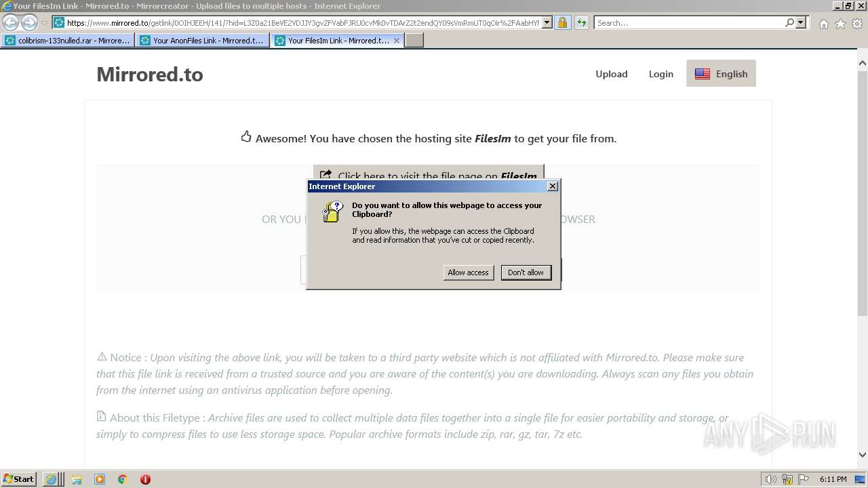Click the Login link in header
The image size is (868, 488).
tap(661, 74)
